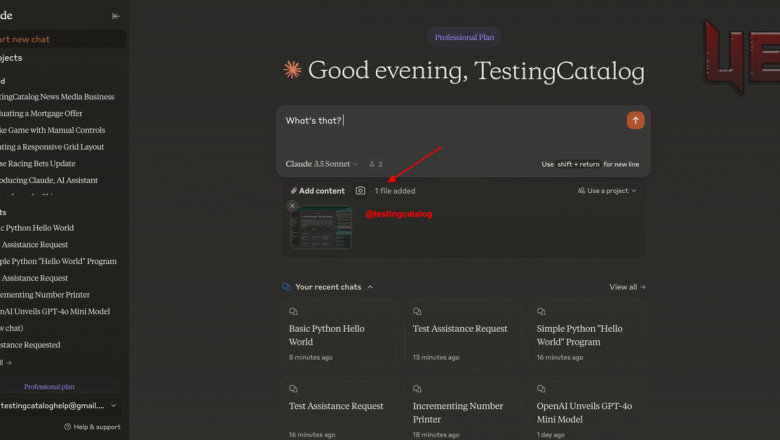Open sidebar recent chat ending in Requested
The image size is (780, 440).
[30, 345]
